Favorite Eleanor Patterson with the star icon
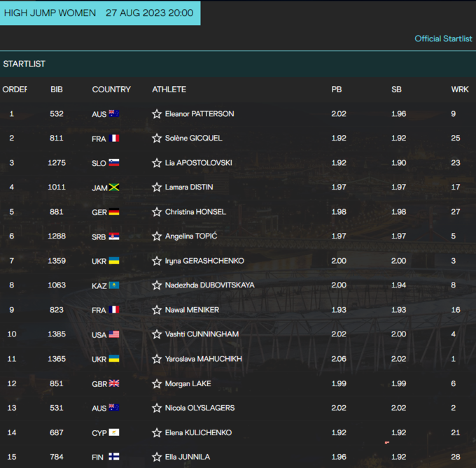 pos(157,114)
